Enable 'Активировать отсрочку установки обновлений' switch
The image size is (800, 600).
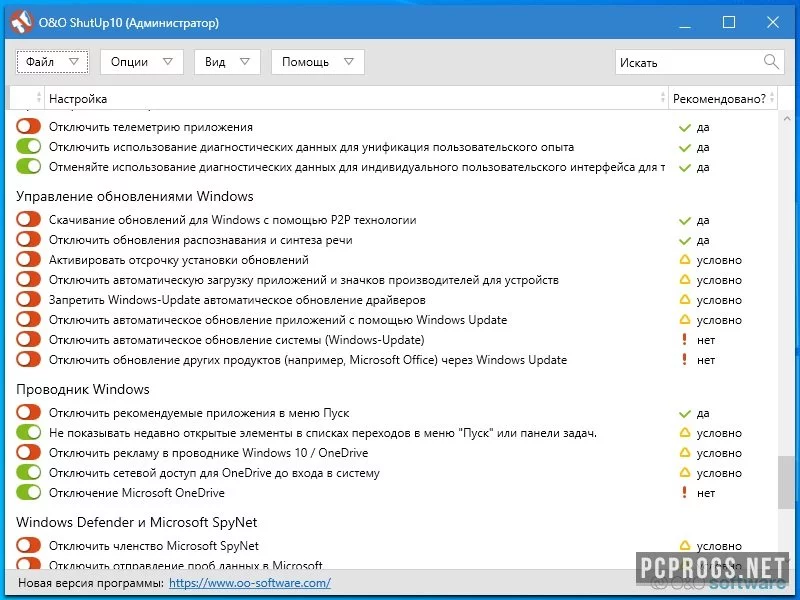[28, 259]
